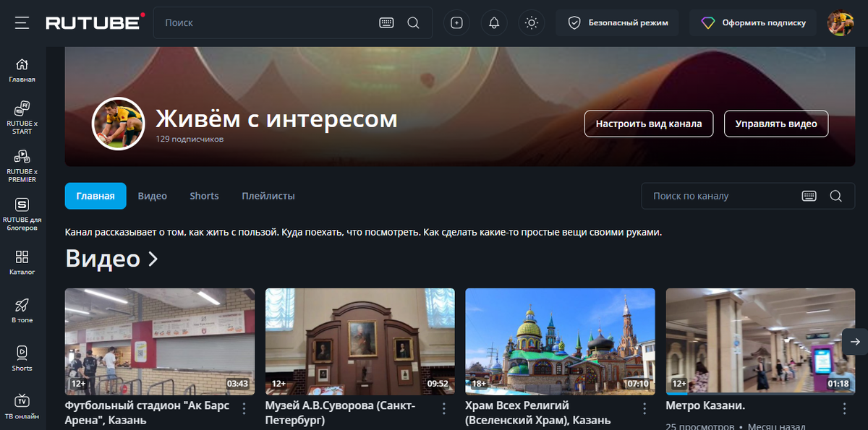Click next arrow in video carousel

click(855, 342)
